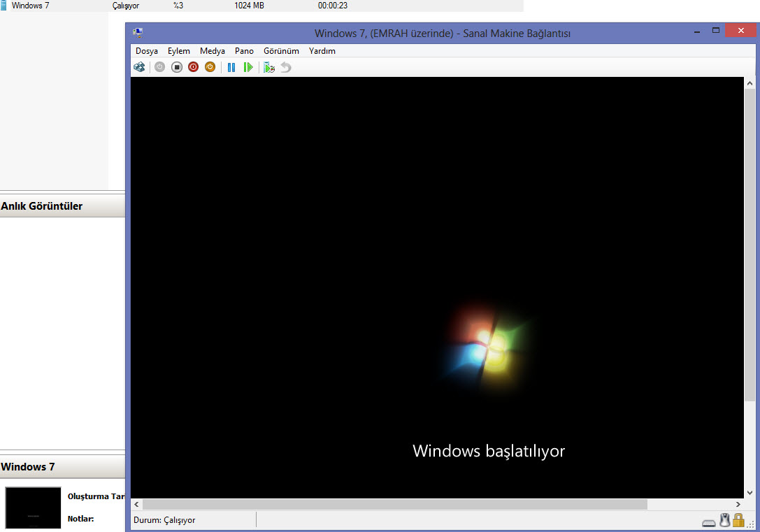Click the 00:00:23 uptime value

(333, 6)
